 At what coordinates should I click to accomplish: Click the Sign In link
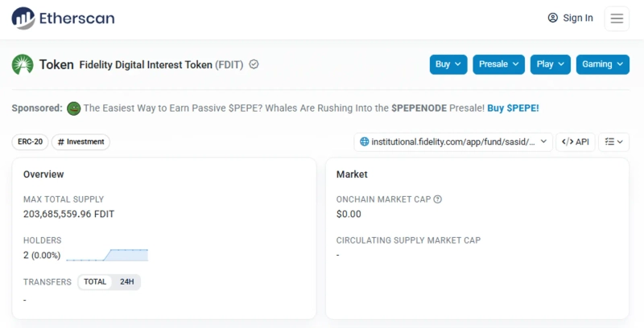571,18
